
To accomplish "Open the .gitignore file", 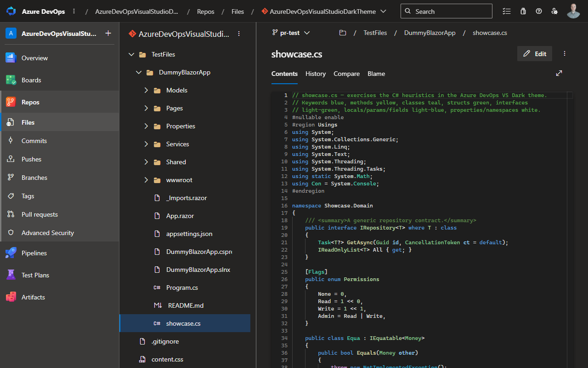I will click(x=165, y=341).
